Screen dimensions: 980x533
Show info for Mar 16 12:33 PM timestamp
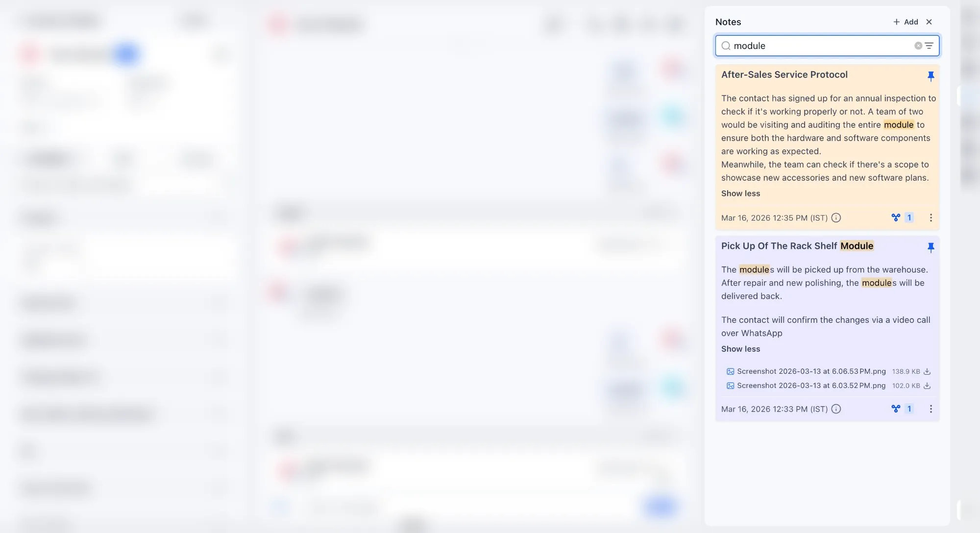point(836,409)
